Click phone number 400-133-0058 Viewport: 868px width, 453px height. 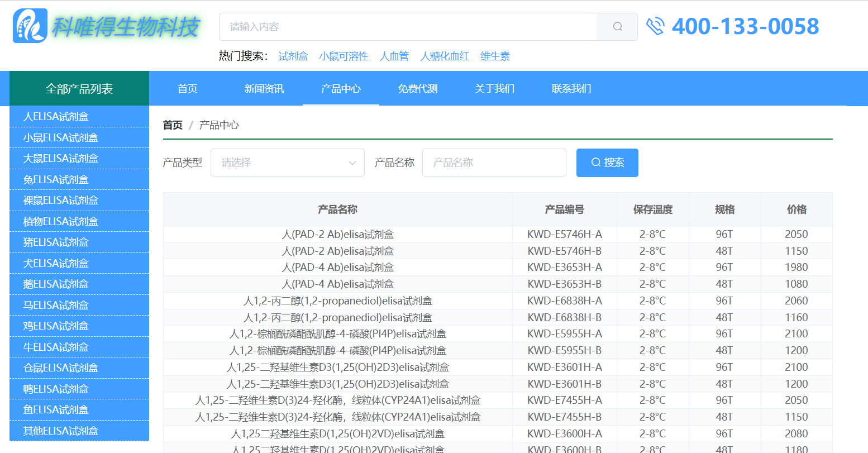(745, 26)
